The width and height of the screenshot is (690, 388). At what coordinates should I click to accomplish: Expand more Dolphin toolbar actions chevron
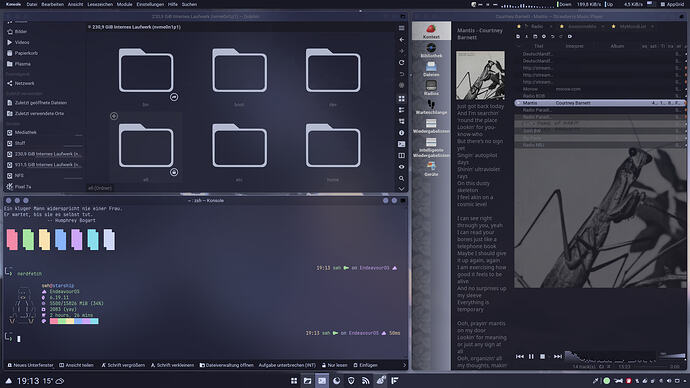[401, 188]
